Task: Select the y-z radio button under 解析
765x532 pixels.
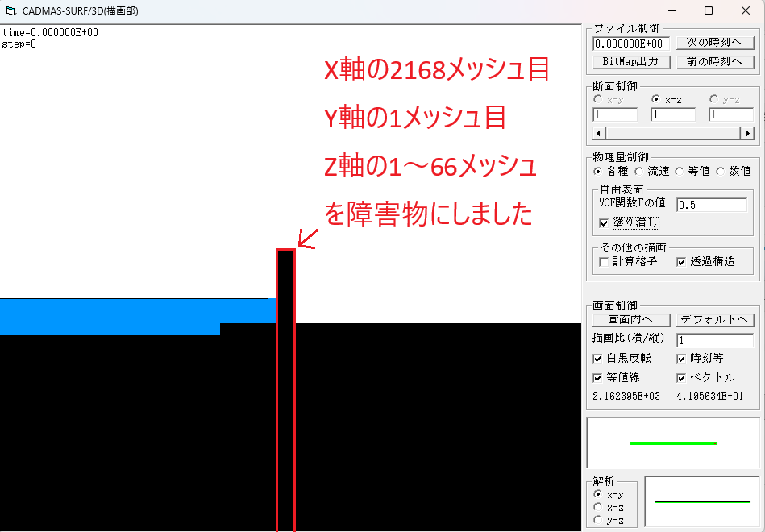Action: pos(597,520)
